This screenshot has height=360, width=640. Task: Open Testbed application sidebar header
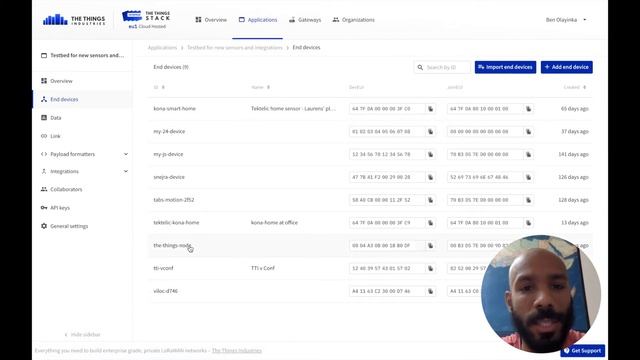click(x=82, y=56)
